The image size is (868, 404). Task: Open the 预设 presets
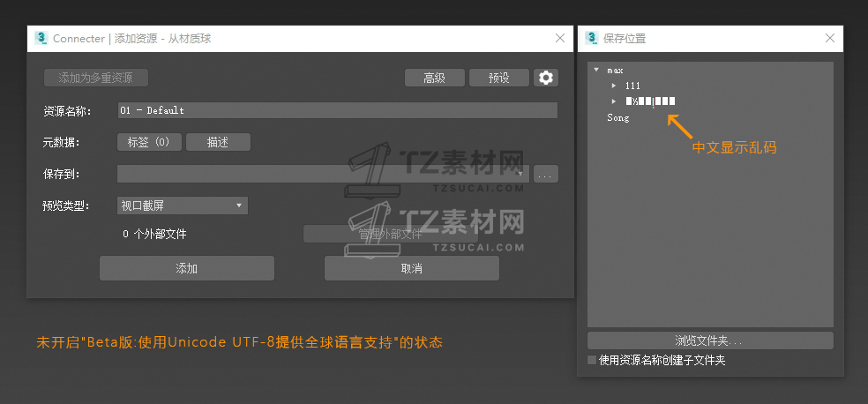pyautogui.click(x=498, y=78)
